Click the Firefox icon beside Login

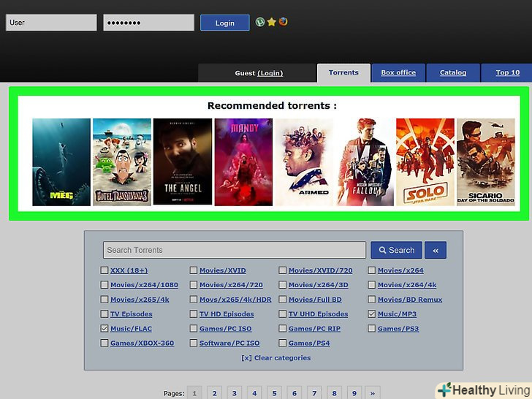point(283,22)
